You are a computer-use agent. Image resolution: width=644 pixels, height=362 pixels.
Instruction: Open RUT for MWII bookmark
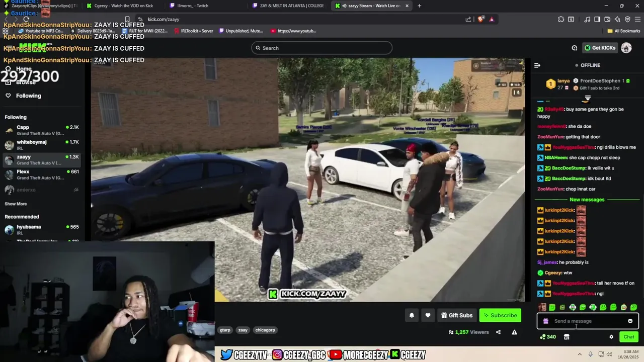pyautogui.click(x=144, y=31)
